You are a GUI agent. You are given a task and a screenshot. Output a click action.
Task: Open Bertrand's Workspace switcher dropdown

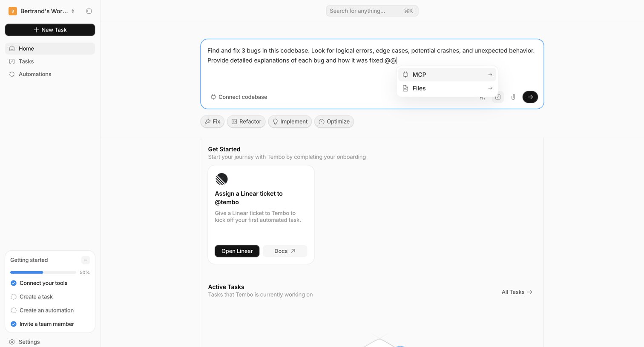point(42,11)
